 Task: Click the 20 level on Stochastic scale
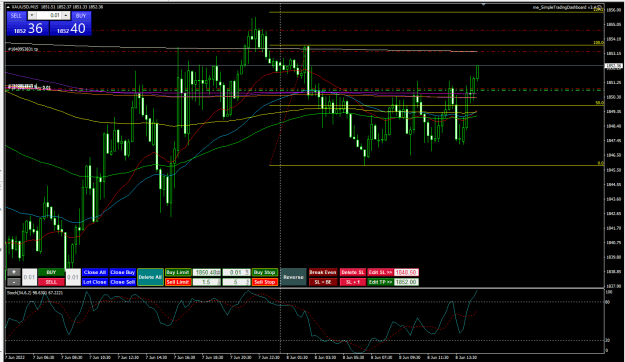[x=608, y=340]
